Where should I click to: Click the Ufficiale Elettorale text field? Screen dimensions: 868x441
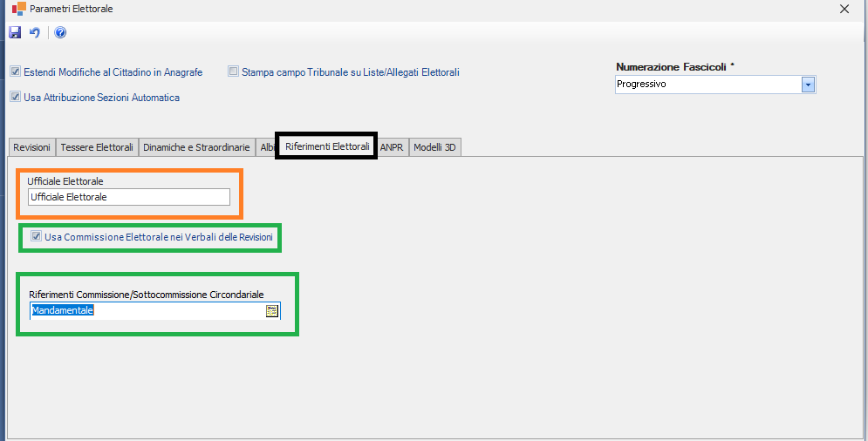pos(128,197)
